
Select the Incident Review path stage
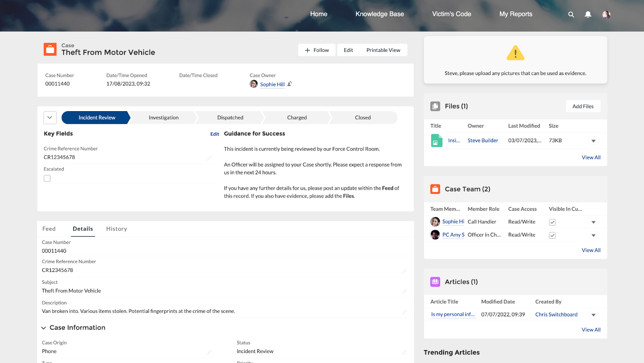click(97, 118)
